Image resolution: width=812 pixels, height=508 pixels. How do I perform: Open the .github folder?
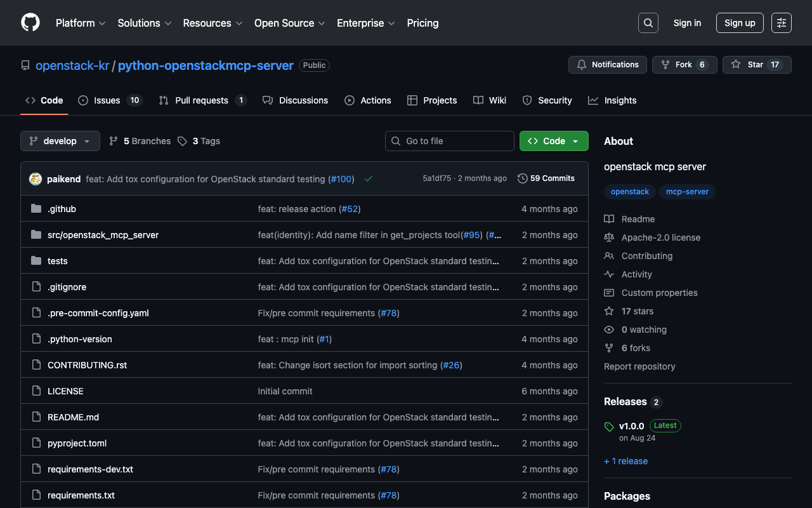(x=62, y=209)
